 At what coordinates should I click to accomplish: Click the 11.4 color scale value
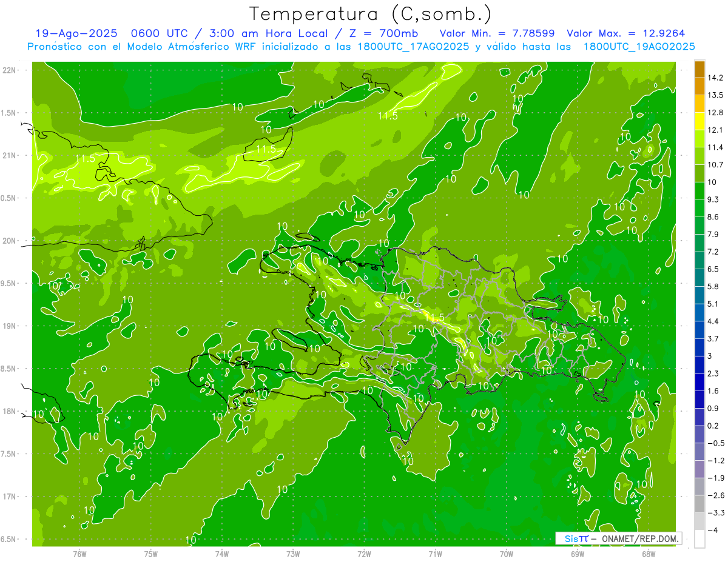(716, 147)
